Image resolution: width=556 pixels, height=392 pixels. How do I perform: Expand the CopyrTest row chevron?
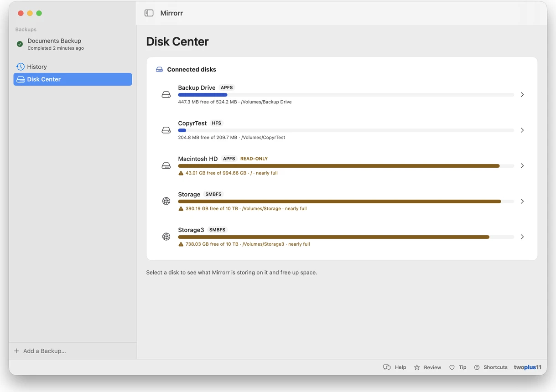click(522, 130)
